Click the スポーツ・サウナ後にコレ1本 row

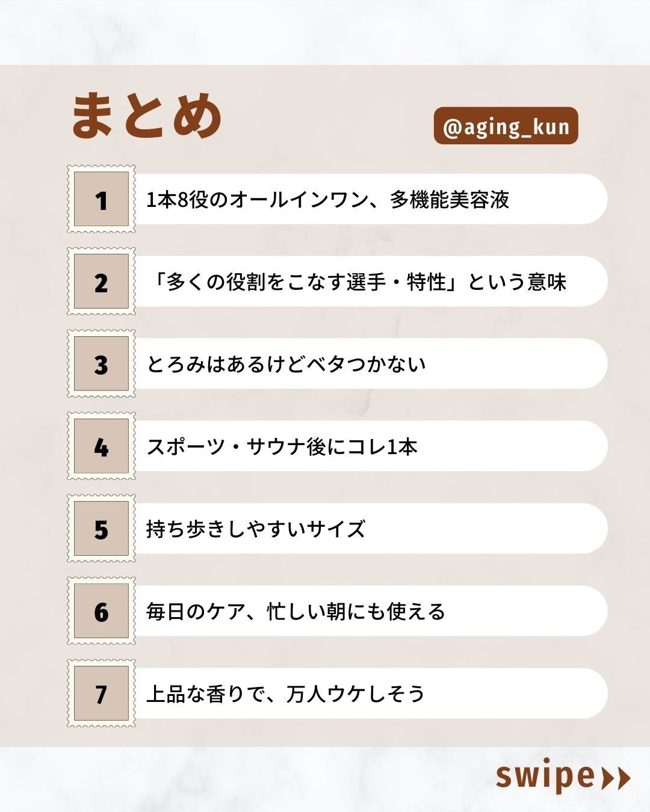pyautogui.click(x=282, y=447)
